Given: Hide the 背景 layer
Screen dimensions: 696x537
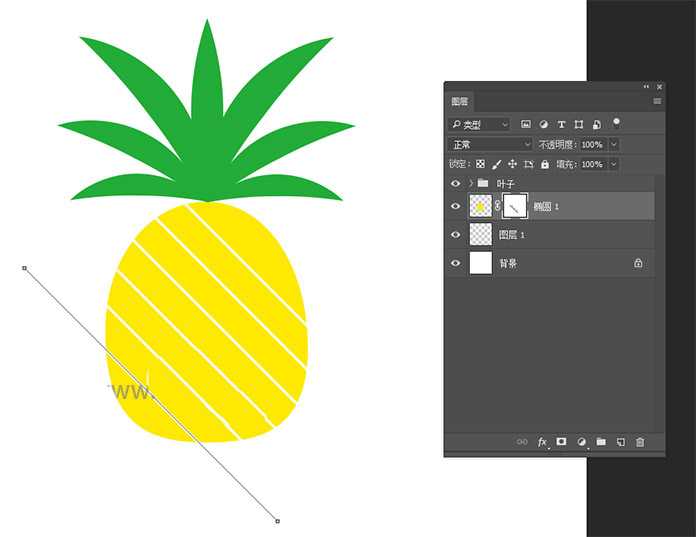Looking at the screenshot, I should pyautogui.click(x=456, y=263).
